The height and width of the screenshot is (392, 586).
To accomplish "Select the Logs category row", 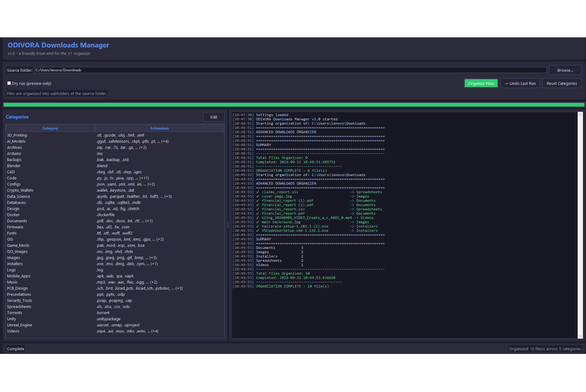I will point(115,270).
